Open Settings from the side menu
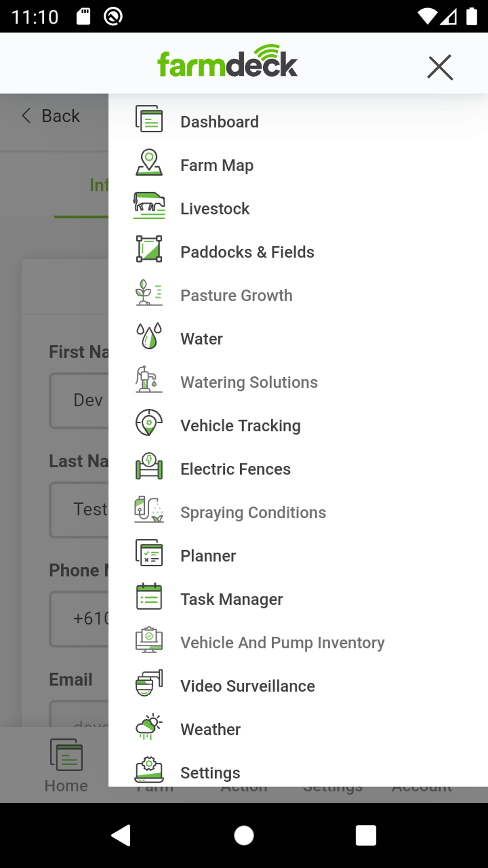This screenshot has width=488, height=868. point(210,772)
